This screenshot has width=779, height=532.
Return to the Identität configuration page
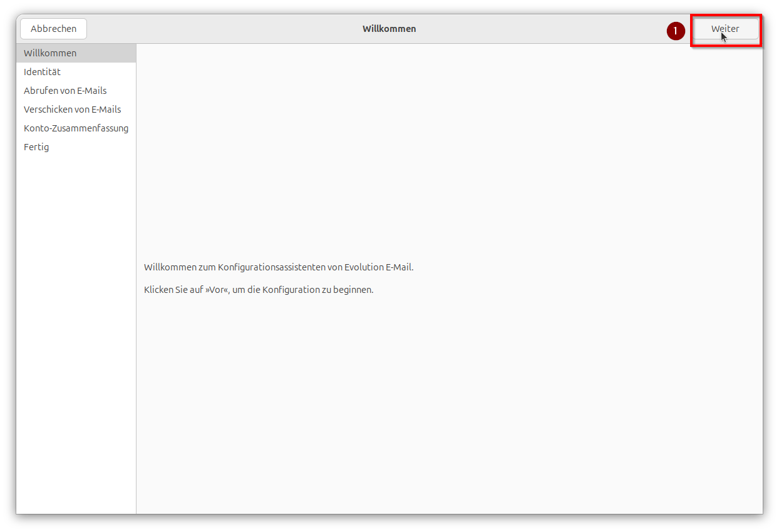click(42, 71)
